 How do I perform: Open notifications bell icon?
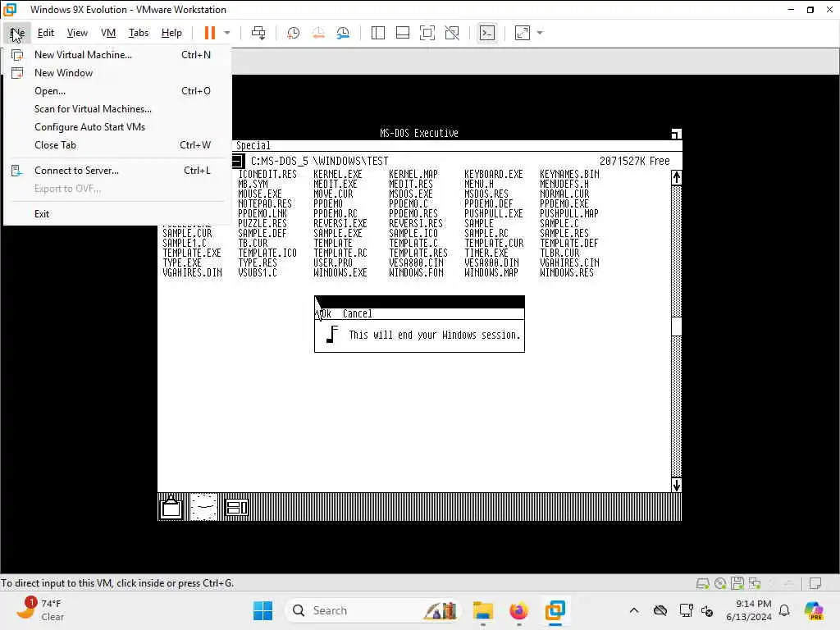tap(784, 610)
